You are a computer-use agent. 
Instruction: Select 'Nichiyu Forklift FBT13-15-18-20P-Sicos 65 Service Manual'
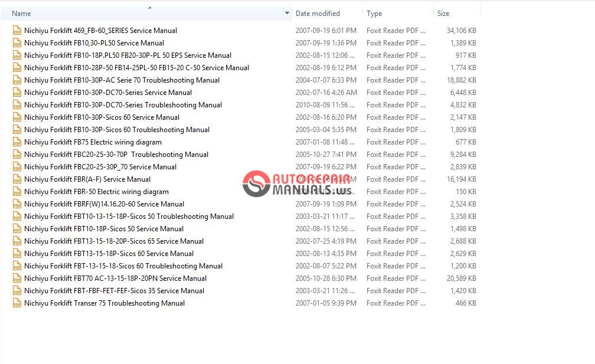click(x=114, y=241)
